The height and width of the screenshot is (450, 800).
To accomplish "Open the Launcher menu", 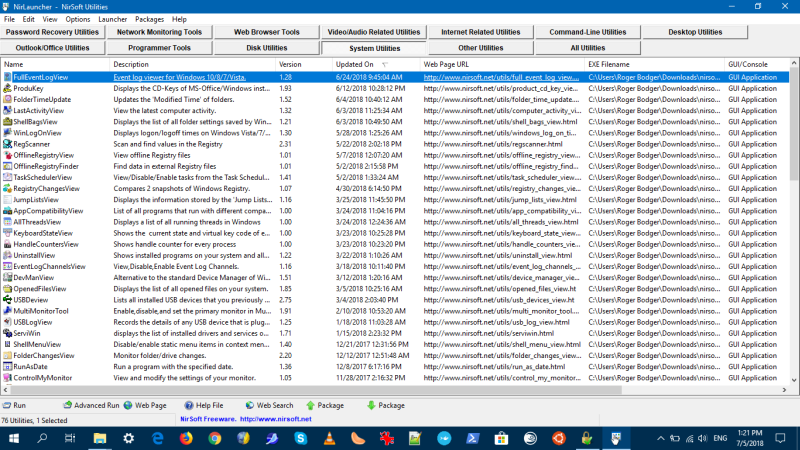I will (x=113, y=19).
